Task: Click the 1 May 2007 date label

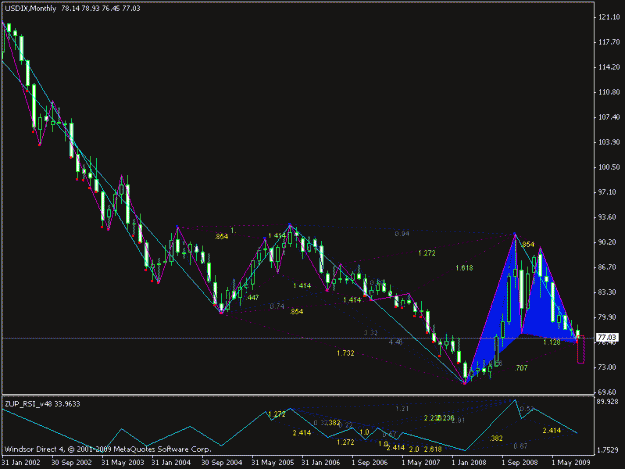Action: 421,463
